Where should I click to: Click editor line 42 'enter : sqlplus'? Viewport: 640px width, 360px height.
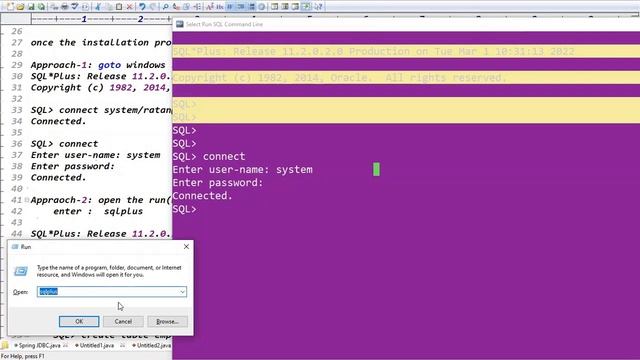tap(98, 211)
